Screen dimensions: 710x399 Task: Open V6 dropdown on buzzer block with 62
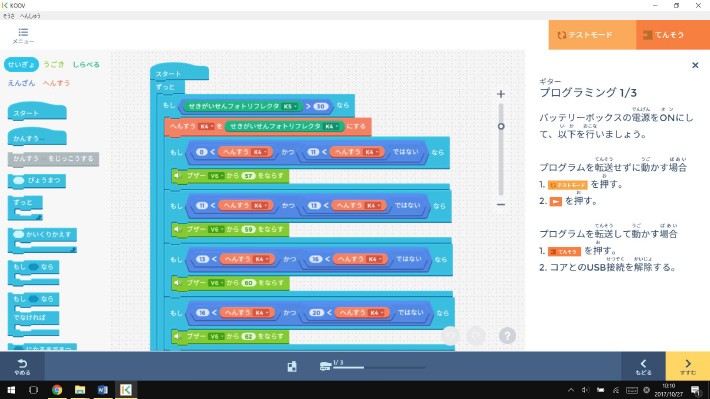[216, 337]
